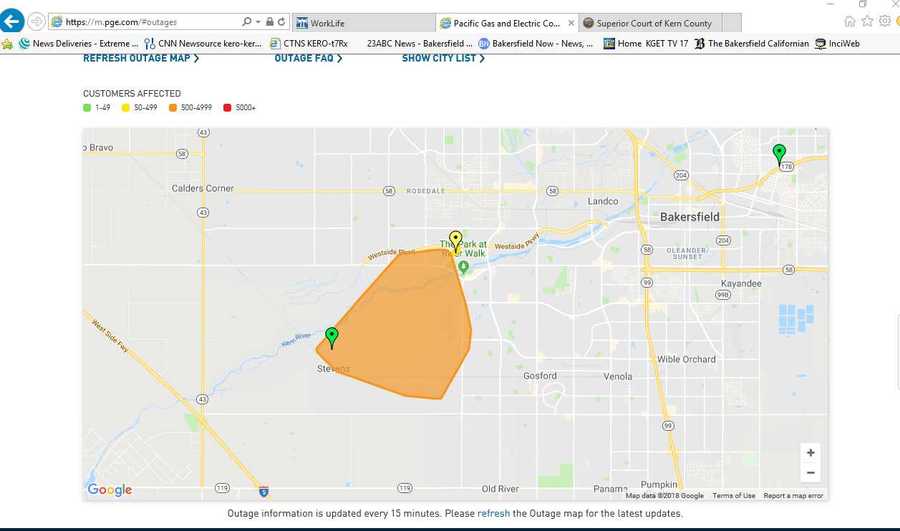Click OUTAGE FAQ link
Viewport: 900px width, 531px height.
pyautogui.click(x=308, y=58)
